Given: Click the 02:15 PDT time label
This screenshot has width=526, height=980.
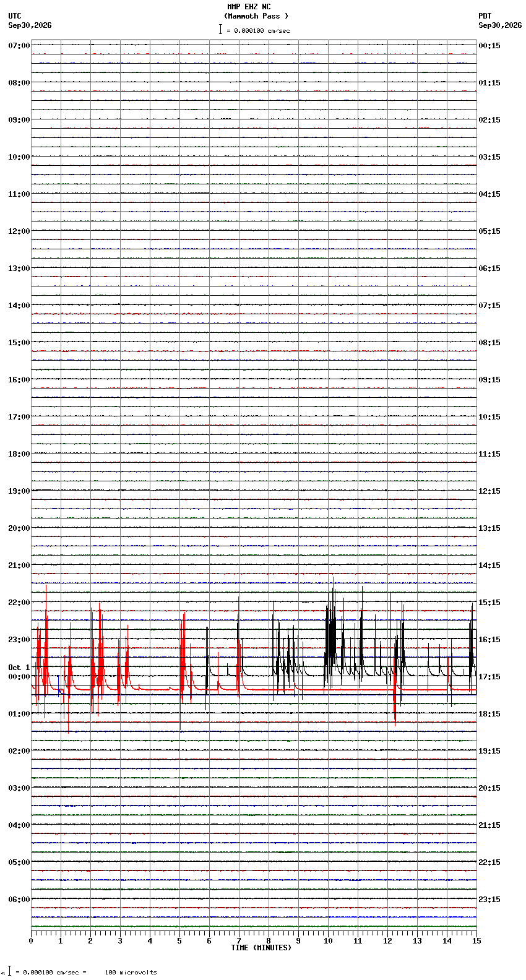Looking at the screenshot, I should point(489,120).
